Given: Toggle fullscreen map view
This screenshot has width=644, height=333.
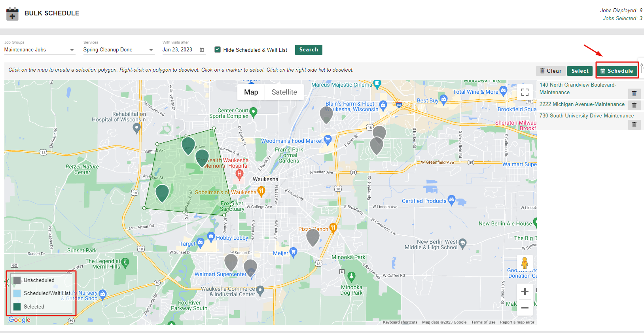Looking at the screenshot, I should [x=525, y=92].
